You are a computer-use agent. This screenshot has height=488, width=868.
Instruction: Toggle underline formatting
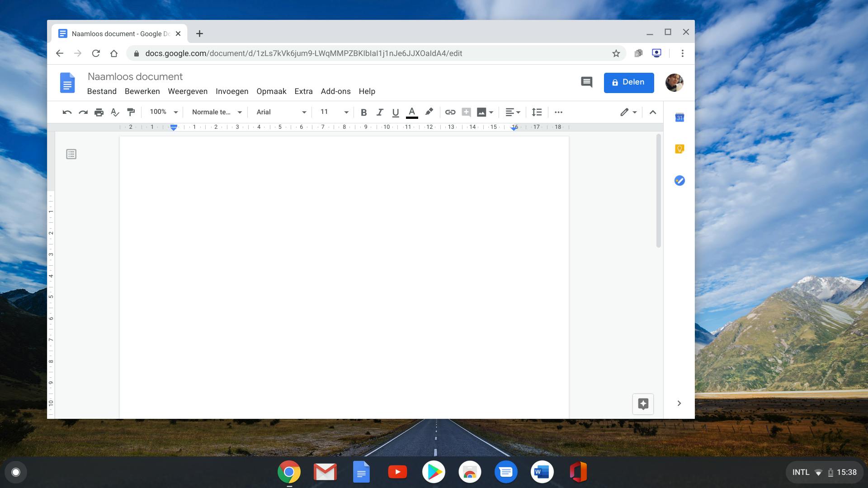coord(396,113)
